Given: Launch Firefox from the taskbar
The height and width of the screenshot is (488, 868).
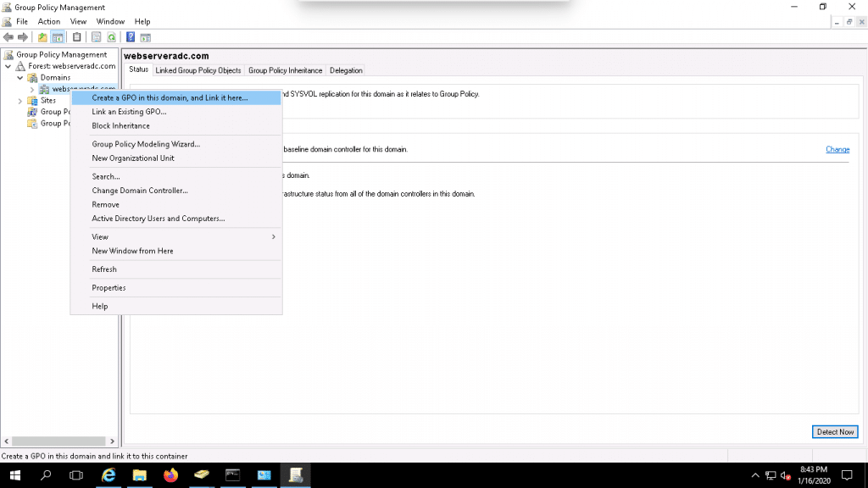Looking at the screenshot, I should tap(170, 475).
